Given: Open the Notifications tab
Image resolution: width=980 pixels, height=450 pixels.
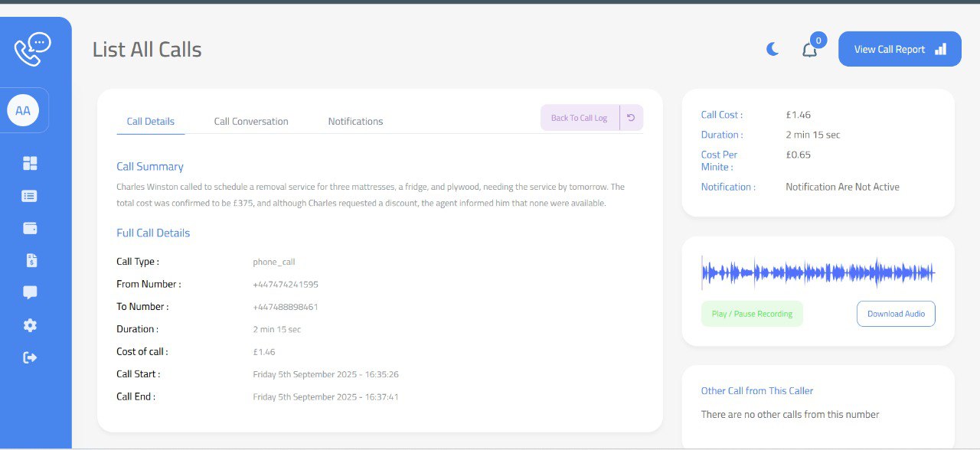Looking at the screenshot, I should tap(355, 121).
